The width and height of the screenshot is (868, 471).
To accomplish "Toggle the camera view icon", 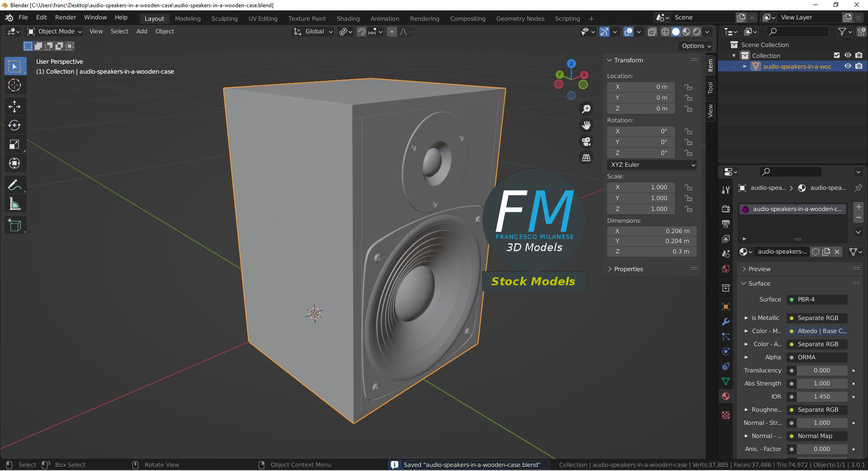I will click(x=586, y=141).
